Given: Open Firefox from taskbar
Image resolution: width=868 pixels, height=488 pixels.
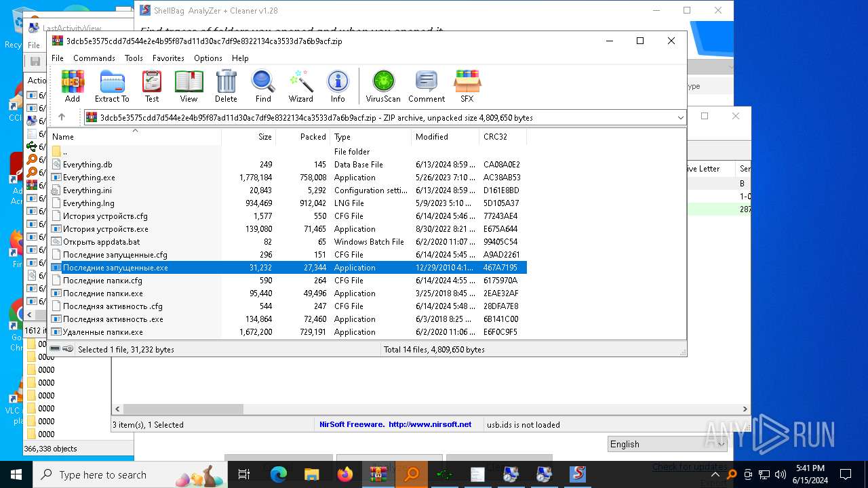Looking at the screenshot, I should coord(345,474).
